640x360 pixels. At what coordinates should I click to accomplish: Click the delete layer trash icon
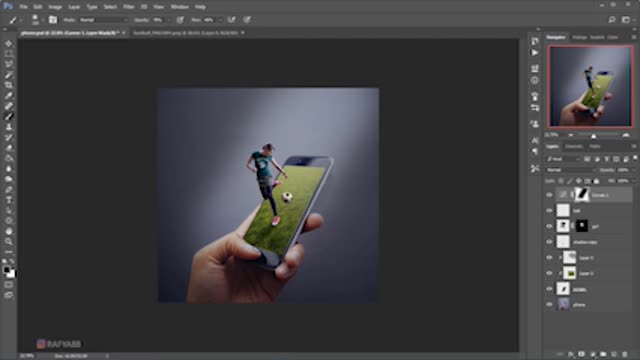pos(624,354)
